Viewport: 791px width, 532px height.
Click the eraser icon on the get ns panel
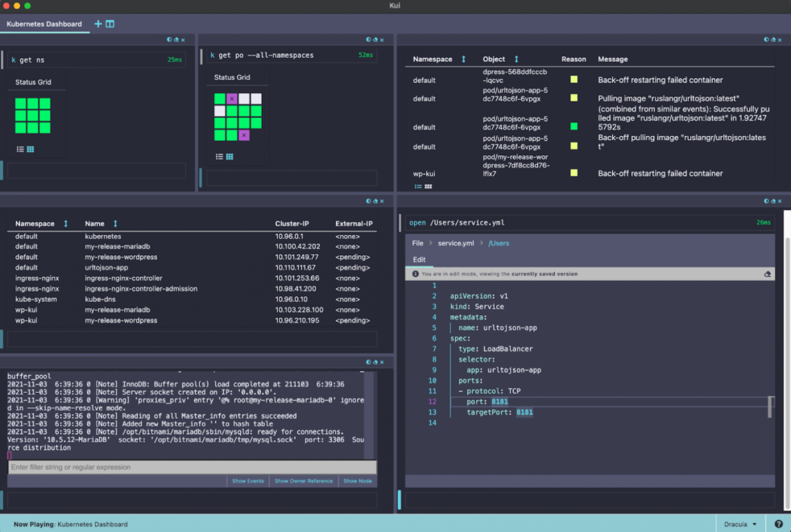(x=176, y=39)
